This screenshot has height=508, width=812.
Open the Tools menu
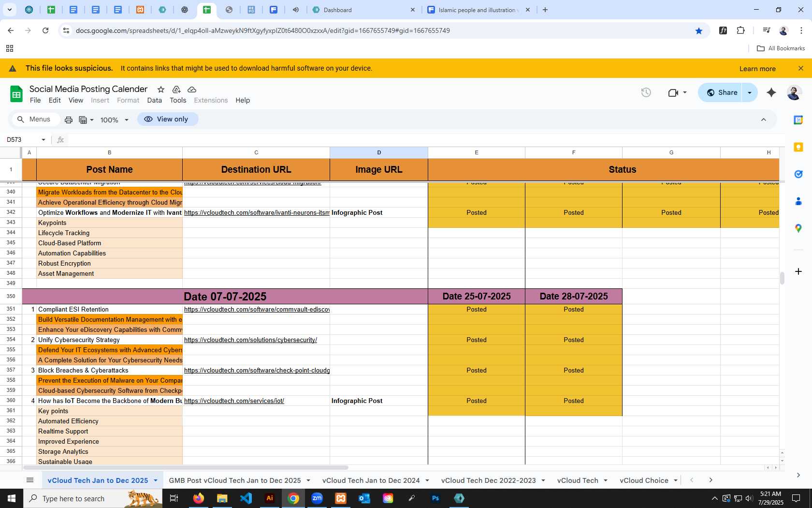point(178,100)
